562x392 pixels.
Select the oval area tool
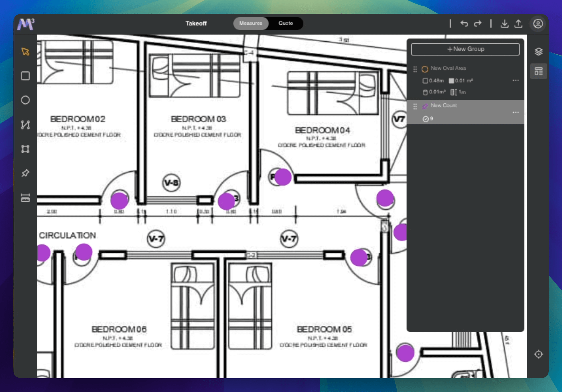[25, 100]
